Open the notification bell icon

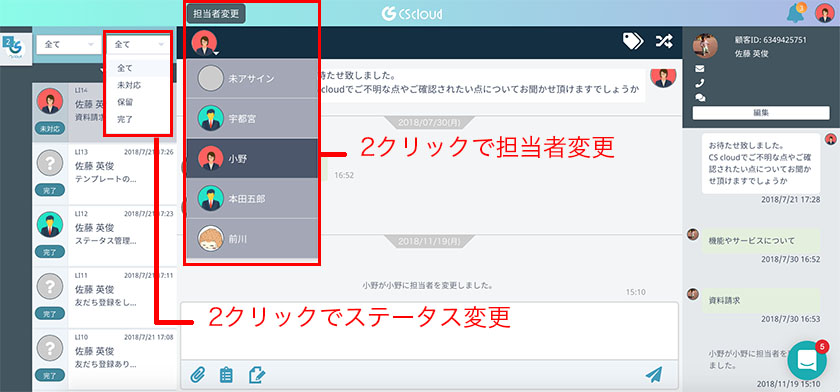point(795,13)
